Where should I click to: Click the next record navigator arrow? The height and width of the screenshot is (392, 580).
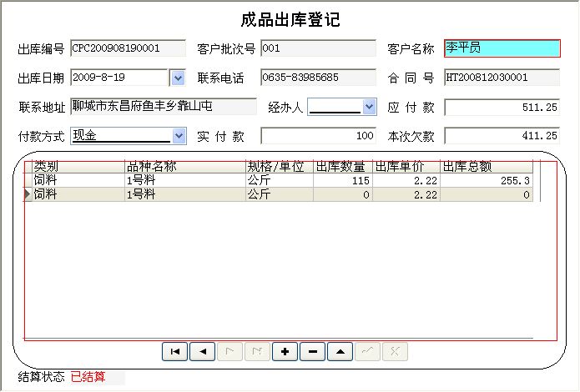pos(229,352)
